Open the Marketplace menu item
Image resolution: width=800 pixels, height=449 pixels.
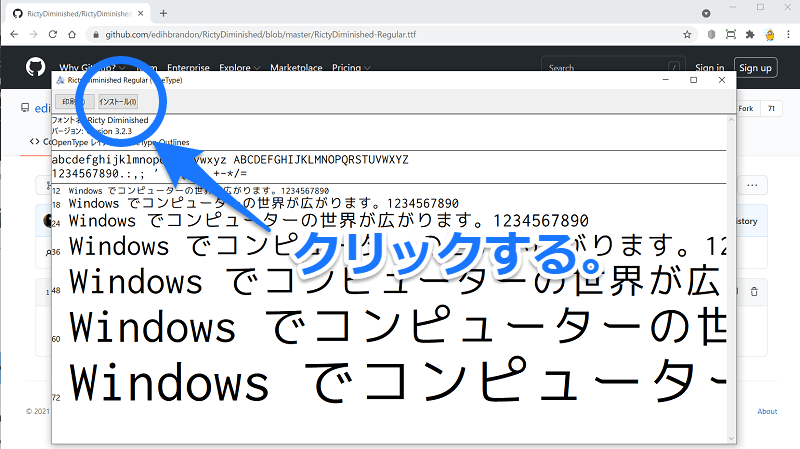tap(296, 68)
